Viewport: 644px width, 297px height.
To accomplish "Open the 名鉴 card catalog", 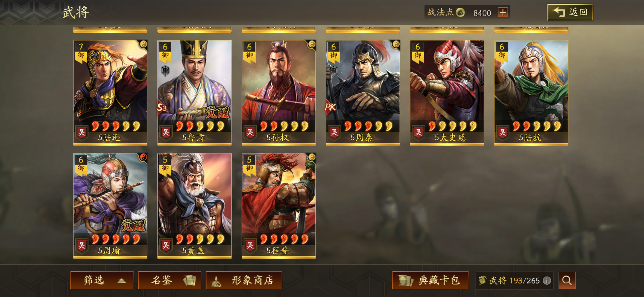I will click(170, 280).
